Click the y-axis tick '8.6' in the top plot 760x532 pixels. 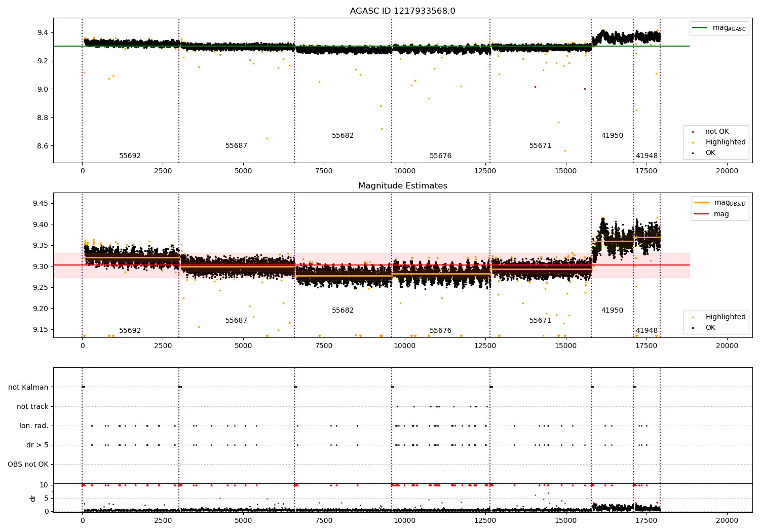(x=43, y=146)
